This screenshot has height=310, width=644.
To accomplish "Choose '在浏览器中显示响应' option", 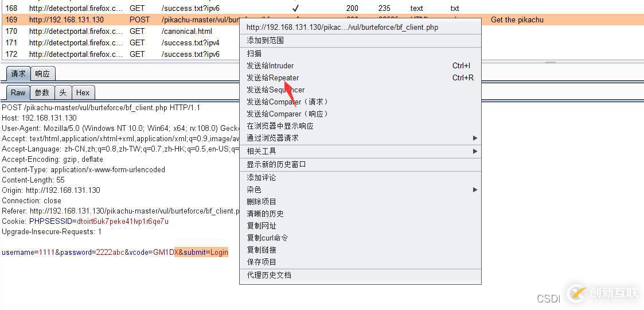I will tap(360, 126).
